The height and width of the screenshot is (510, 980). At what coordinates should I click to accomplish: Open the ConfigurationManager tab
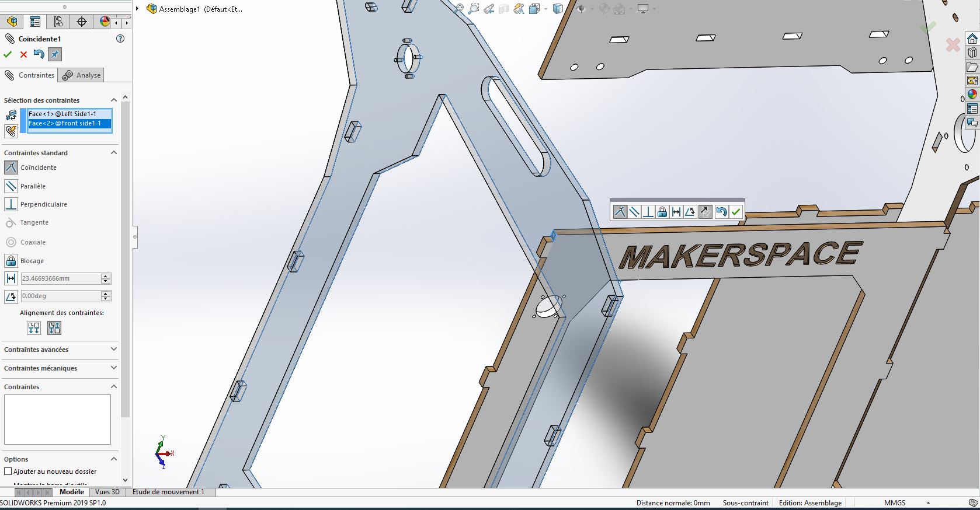click(x=58, y=22)
